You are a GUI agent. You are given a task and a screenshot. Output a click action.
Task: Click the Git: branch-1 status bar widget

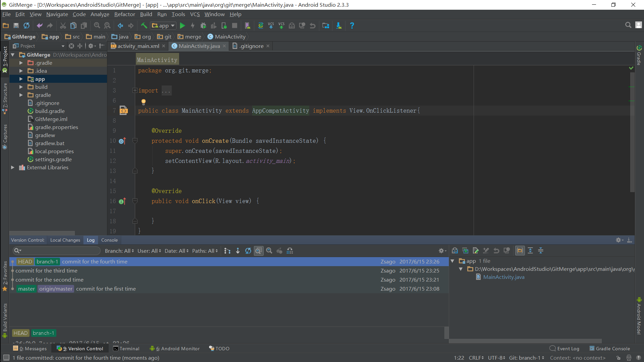[527, 358]
